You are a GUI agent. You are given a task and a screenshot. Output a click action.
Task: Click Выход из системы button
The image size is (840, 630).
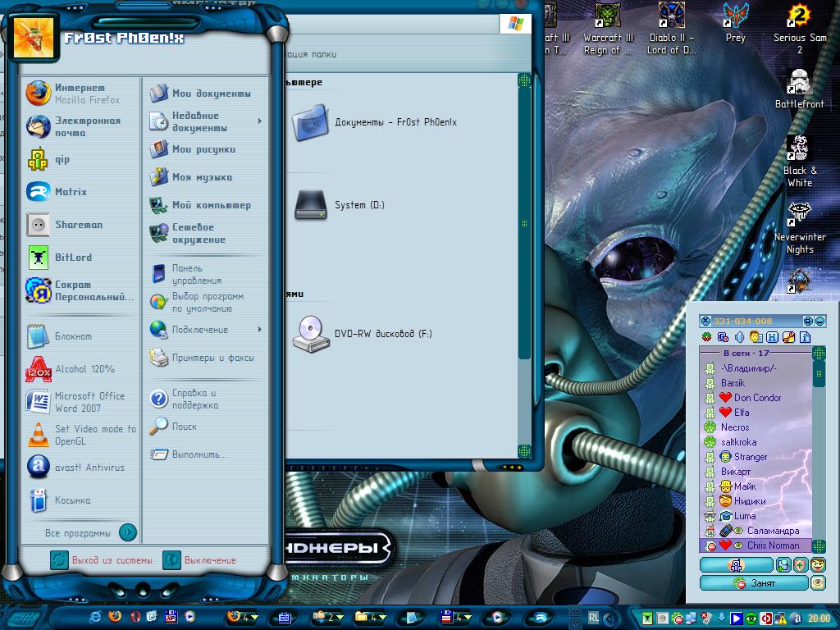(x=102, y=559)
